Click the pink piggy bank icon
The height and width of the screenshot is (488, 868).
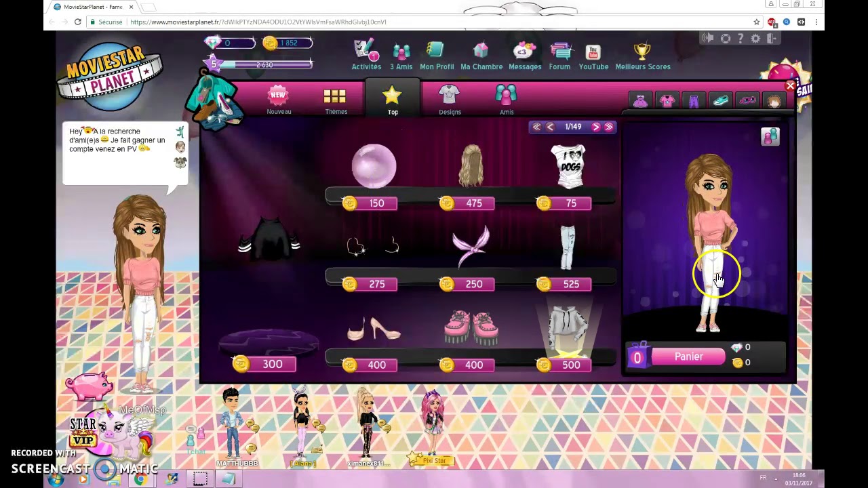pos(90,385)
